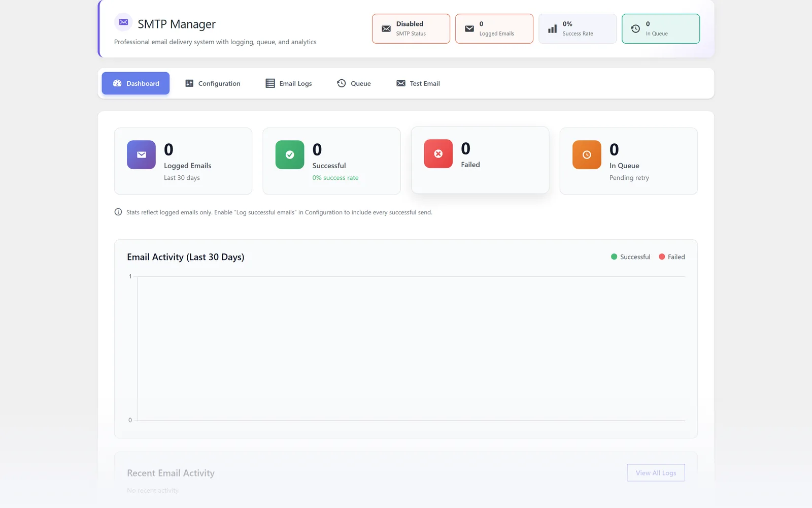812x508 pixels.
Task: Click the Logged Emails header stat card
Action: coord(494,28)
